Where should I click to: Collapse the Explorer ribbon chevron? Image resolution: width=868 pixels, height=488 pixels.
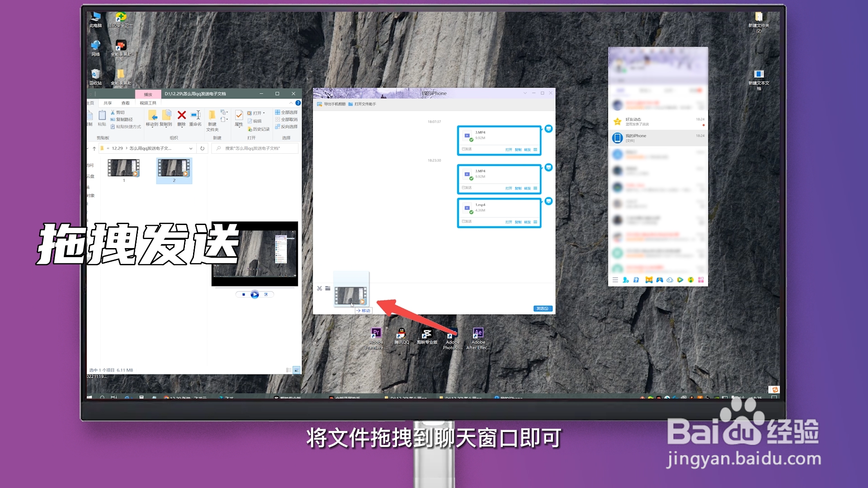click(291, 103)
